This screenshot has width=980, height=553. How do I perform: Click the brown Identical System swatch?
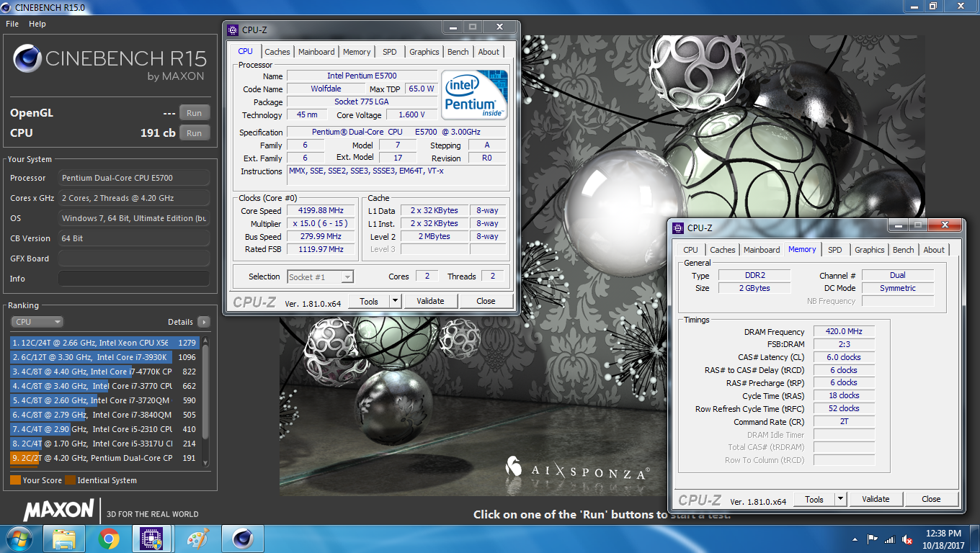point(70,480)
